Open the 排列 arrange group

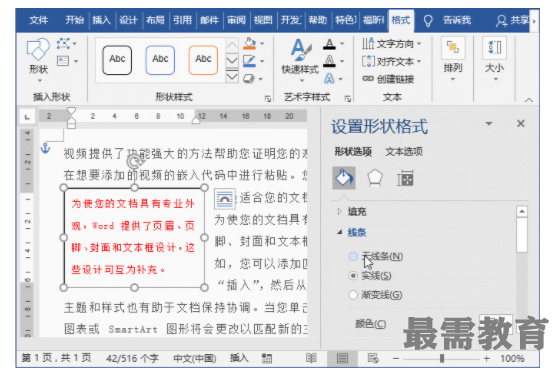coord(453,59)
